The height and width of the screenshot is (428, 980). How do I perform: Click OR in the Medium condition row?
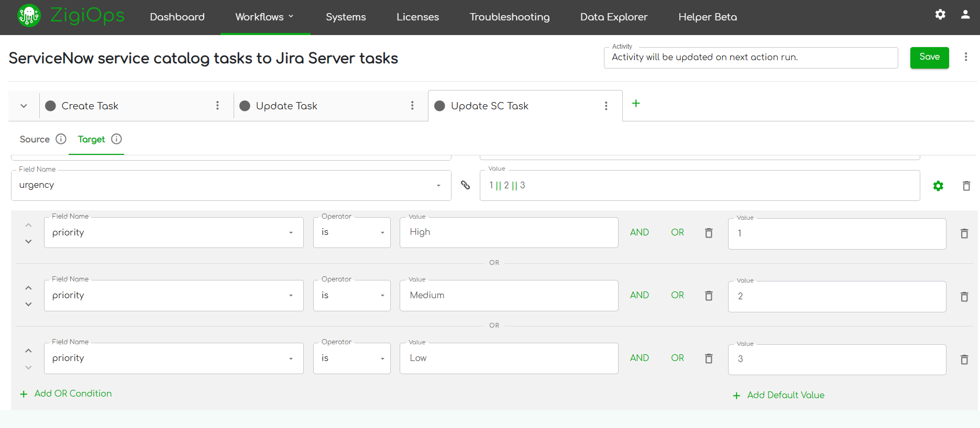(x=677, y=295)
